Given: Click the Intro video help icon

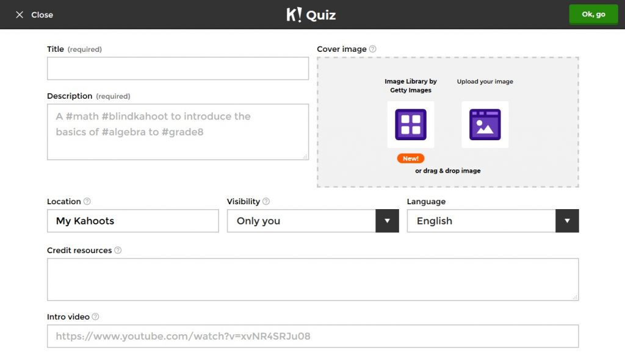Looking at the screenshot, I should (x=96, y=317).
